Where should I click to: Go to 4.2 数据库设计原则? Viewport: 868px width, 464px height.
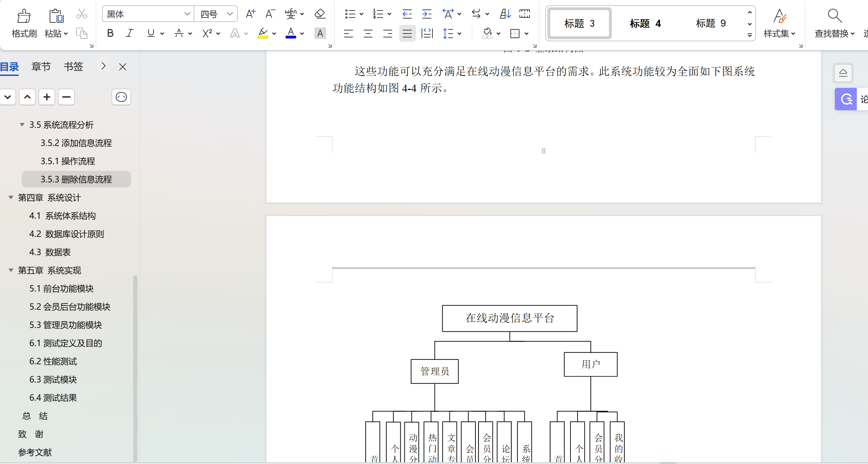point(67,234)
